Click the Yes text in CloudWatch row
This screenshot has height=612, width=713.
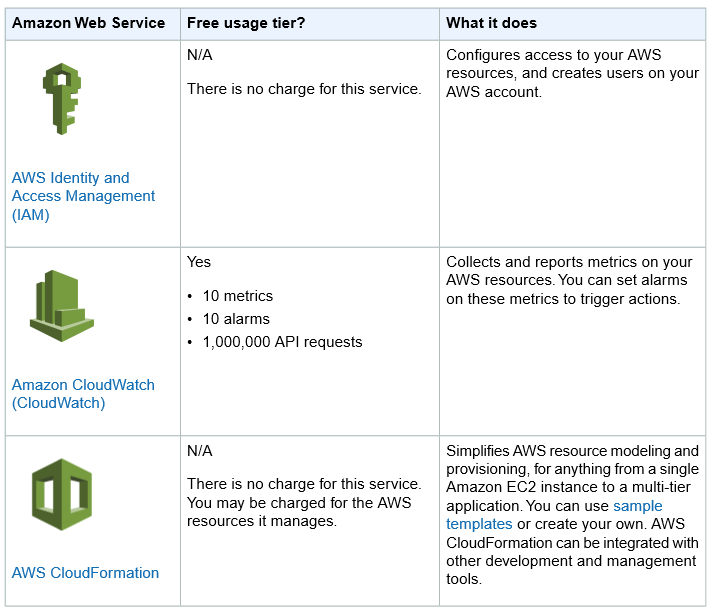(199, 262)
